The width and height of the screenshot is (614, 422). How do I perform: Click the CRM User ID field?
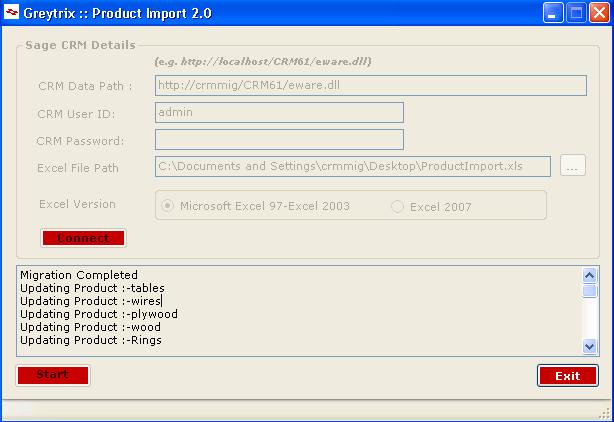pos(279,112)
